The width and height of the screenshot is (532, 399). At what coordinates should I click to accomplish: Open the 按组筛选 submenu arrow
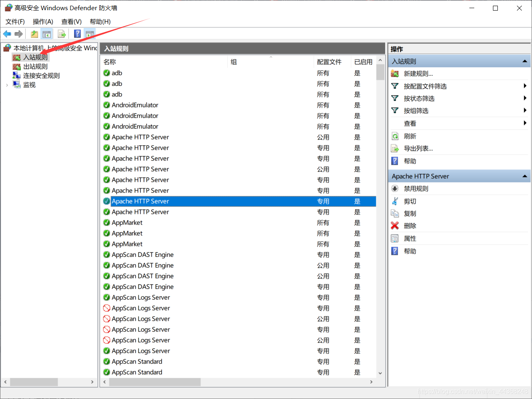tap(525, 110)
